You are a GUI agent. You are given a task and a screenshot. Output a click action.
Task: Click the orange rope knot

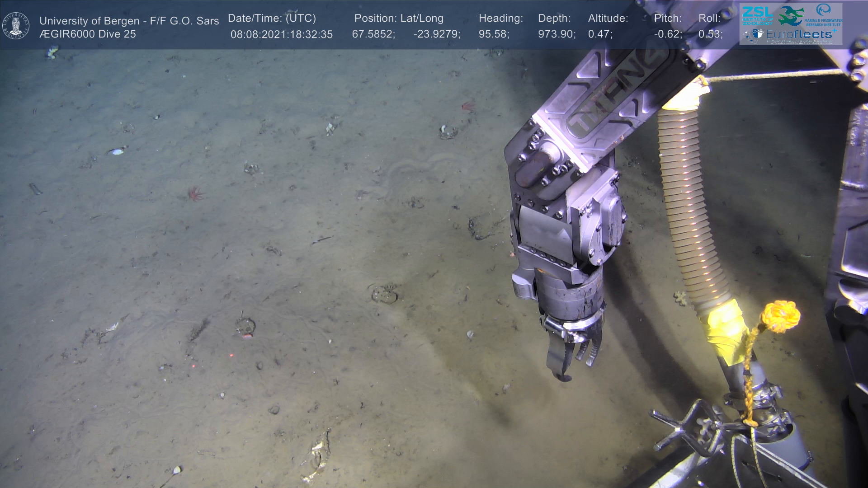(x=781, y=316)
